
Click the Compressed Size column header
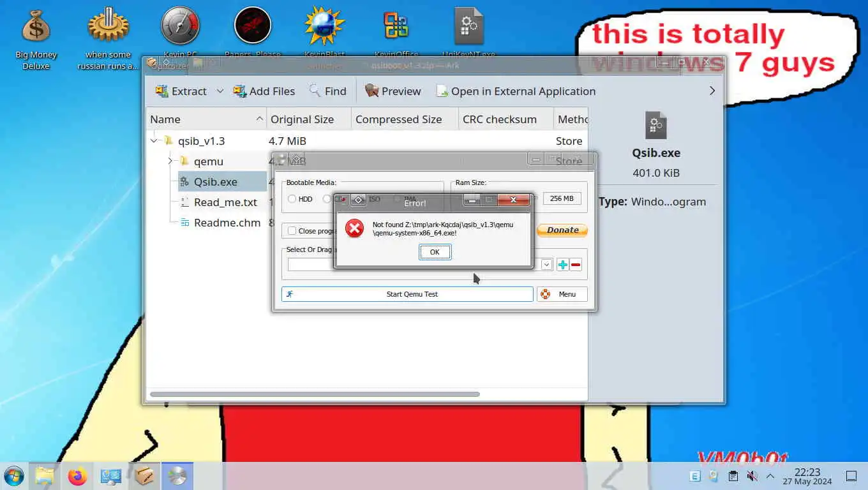[x=405, y=119]
